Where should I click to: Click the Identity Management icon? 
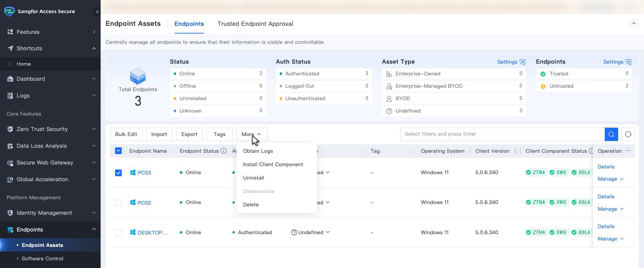coord(10,213)
